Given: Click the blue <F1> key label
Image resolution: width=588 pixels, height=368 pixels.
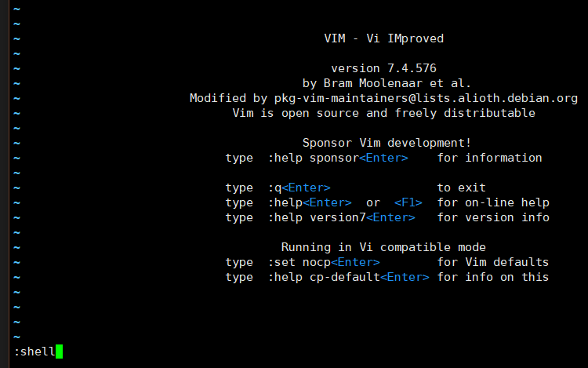Looking at the screenshot, I should pos(408,202).
